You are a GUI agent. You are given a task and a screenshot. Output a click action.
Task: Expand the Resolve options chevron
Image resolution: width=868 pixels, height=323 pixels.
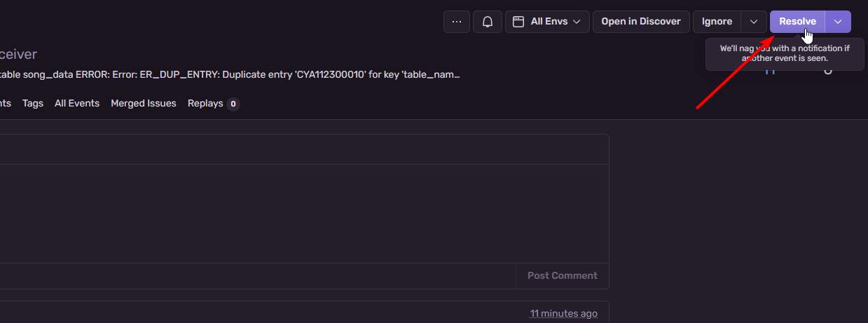tap(838, 22)
